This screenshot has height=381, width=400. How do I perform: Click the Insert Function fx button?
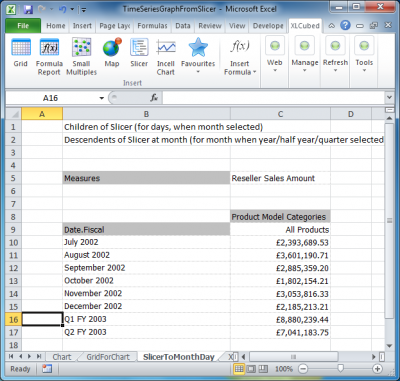(x=154, y=98)
